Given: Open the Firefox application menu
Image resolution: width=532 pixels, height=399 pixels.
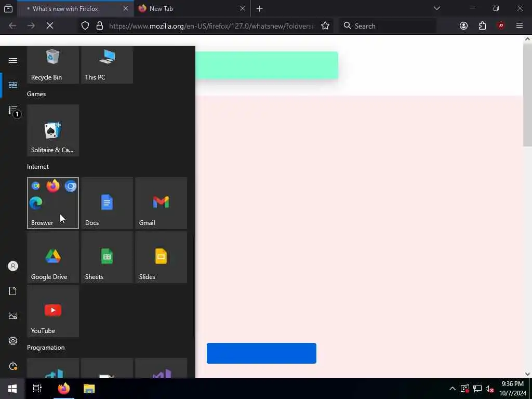Looking at the screenshot, I should 520,26.
